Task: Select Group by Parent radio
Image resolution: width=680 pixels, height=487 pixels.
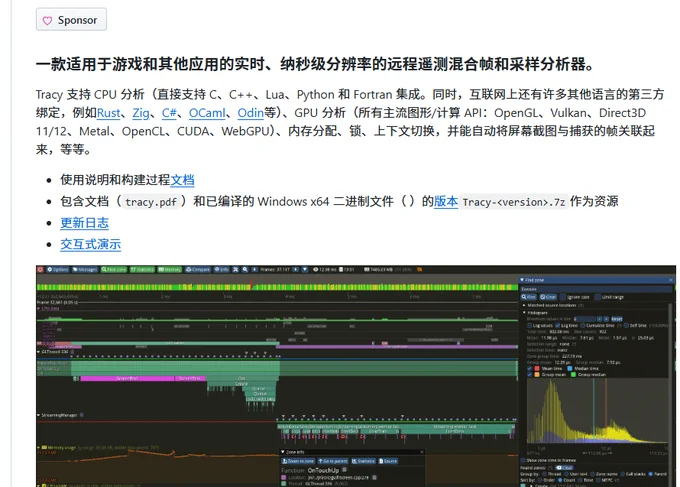Action: (651, 474)
